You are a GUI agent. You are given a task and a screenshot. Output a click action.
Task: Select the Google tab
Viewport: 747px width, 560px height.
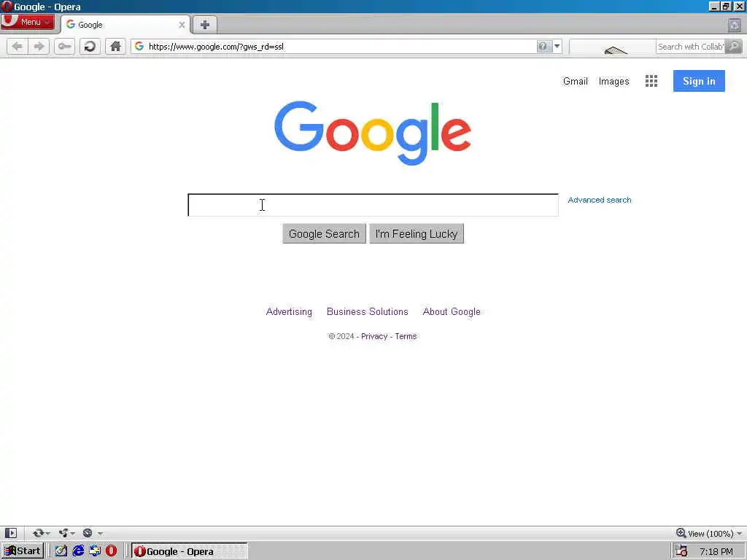[125, 25]
